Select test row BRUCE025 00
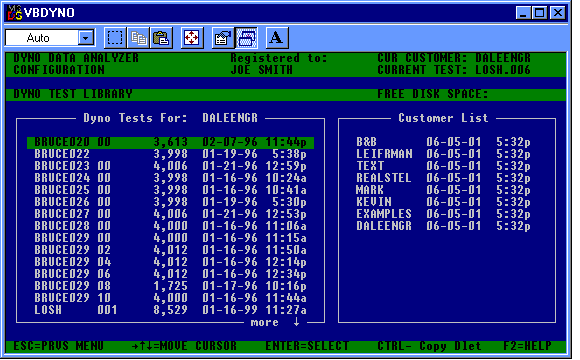 tap(171, 190)
